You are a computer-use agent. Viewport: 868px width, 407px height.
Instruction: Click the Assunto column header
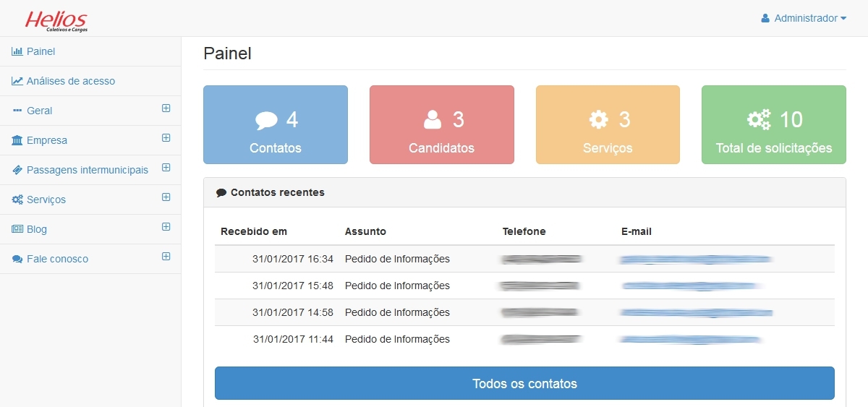[365, 231]
